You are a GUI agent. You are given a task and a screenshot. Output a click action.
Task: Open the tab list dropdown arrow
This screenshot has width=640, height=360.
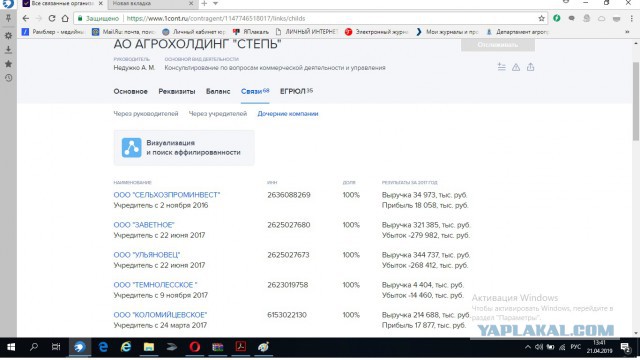pos(215,3)
